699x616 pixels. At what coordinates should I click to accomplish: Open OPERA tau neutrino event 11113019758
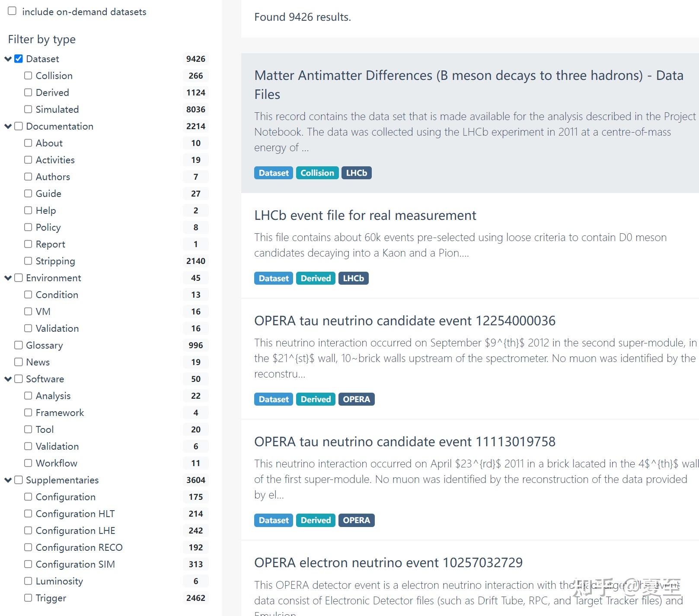click(x=405, y=441)
